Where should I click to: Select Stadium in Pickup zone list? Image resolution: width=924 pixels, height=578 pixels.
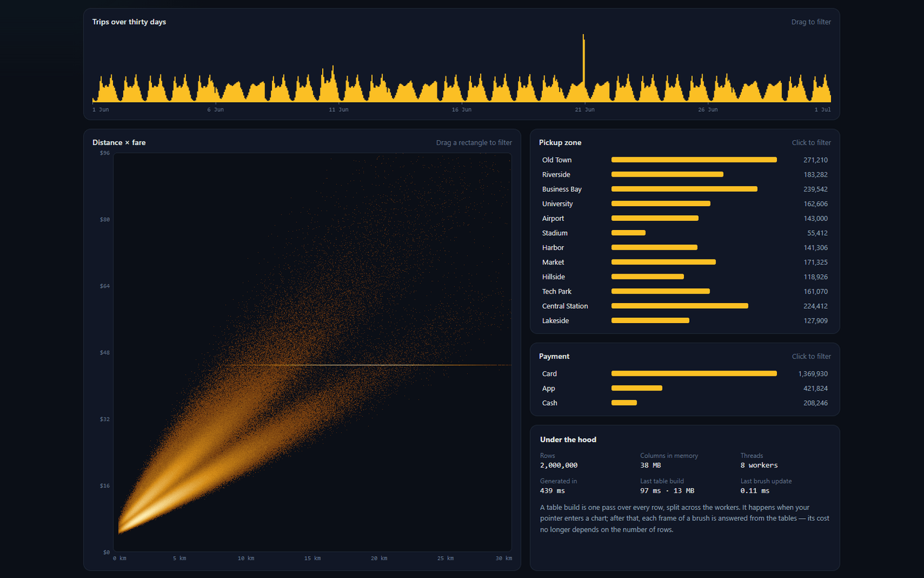coord(685,233)
